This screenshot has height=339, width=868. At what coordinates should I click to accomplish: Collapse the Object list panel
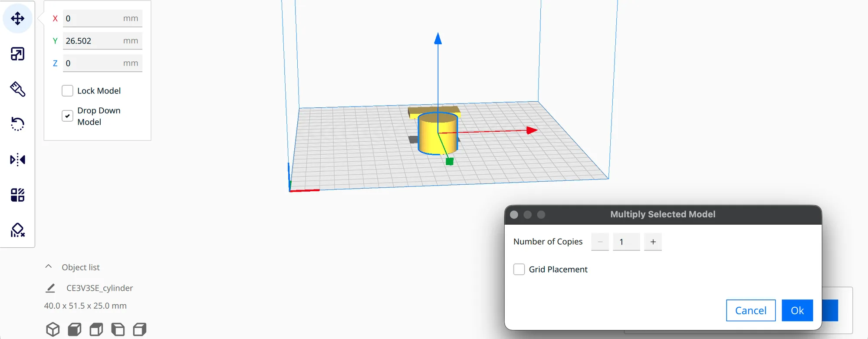pyautogui.click(x=49, y=267)
